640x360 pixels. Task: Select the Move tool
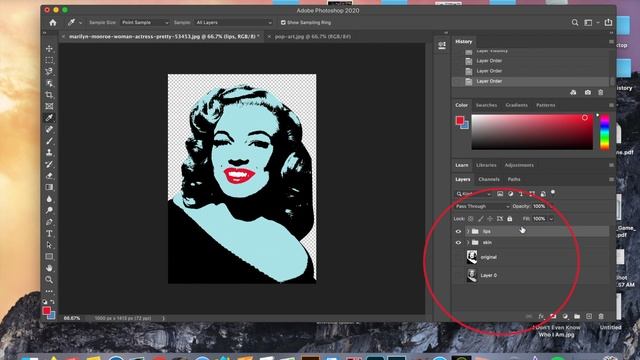pos(49,49)
